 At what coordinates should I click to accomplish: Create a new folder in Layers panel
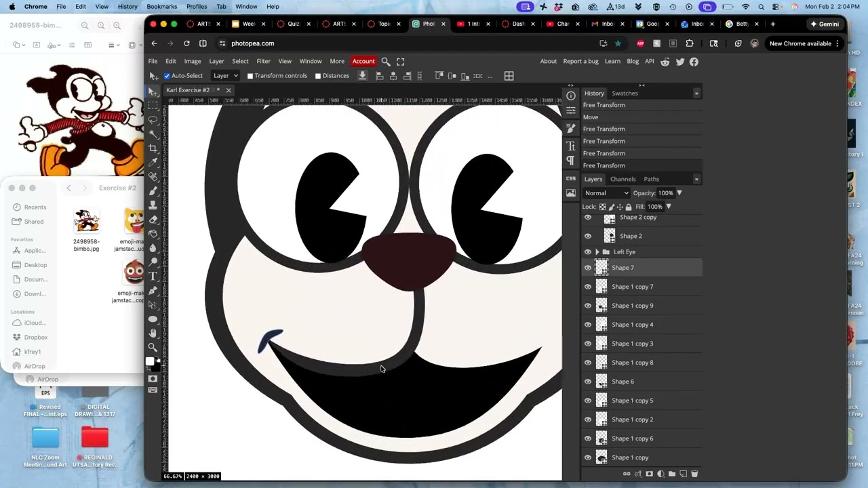coord(671,474)
